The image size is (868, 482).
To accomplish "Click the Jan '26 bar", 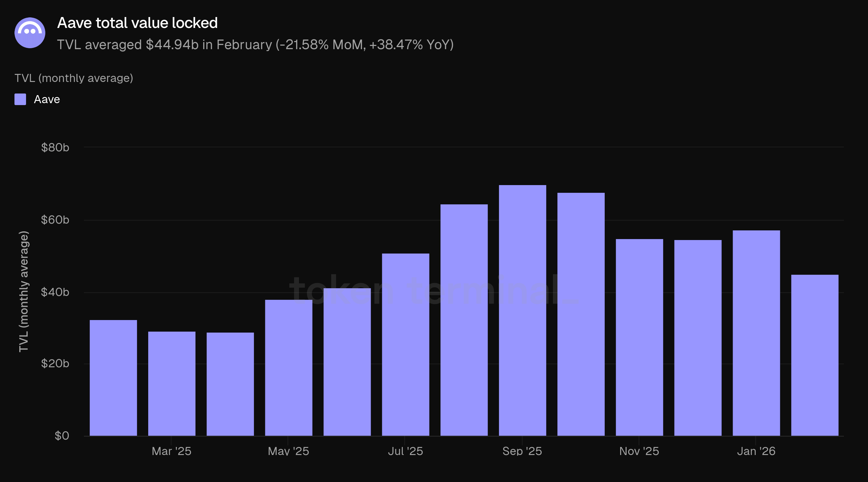I will [756, 333].
